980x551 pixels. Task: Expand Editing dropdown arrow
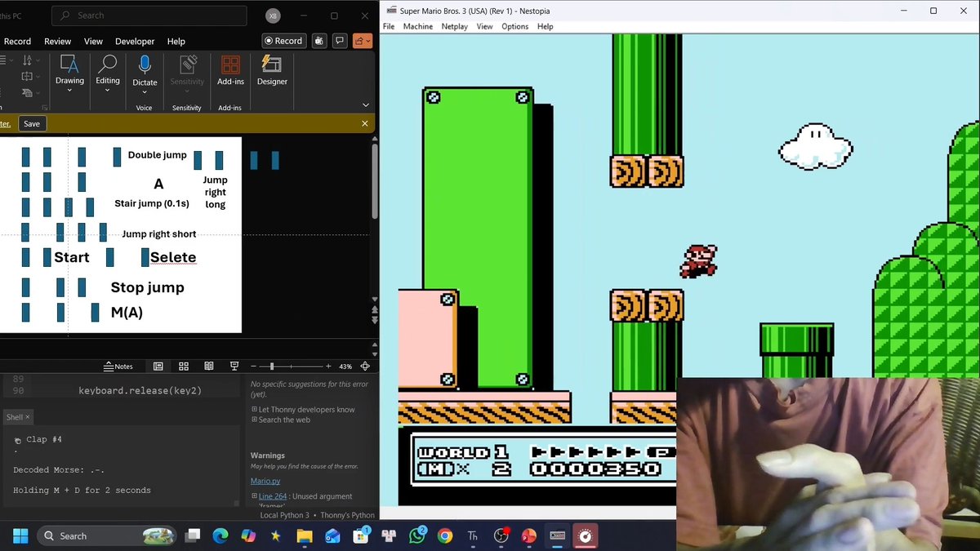click(x=108, y=91)
